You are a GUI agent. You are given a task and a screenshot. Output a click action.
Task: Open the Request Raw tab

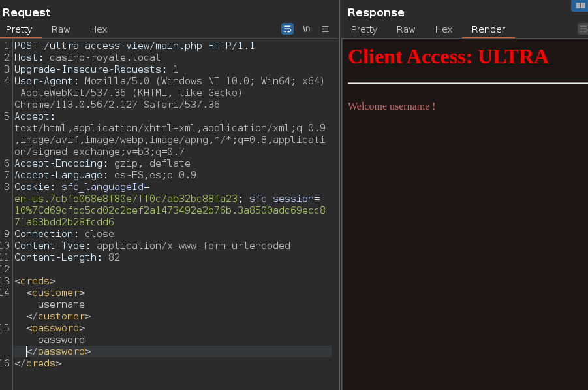pos(61,29)
